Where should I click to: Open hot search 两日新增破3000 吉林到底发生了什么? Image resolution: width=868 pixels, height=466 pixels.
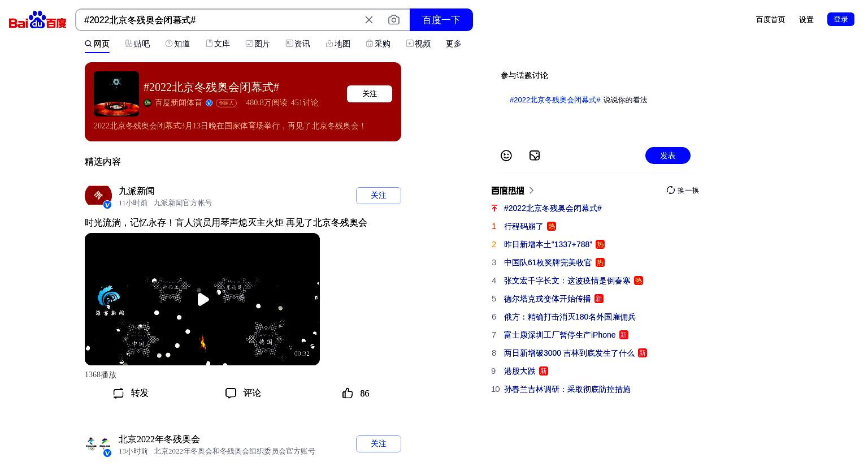click(569, 353)
